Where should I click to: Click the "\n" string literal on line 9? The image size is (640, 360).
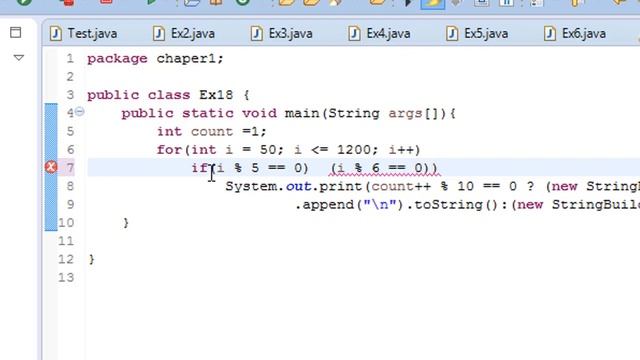[x=380, y=204]
